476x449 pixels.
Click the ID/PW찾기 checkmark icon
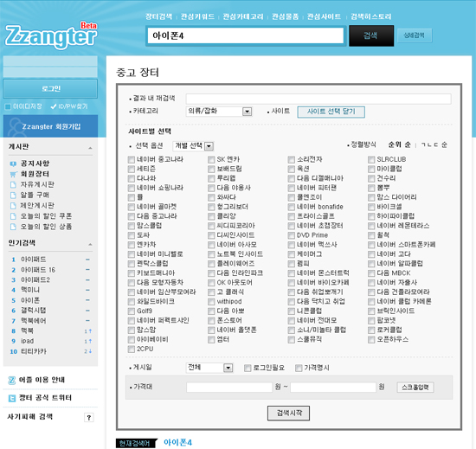point(54,106)
